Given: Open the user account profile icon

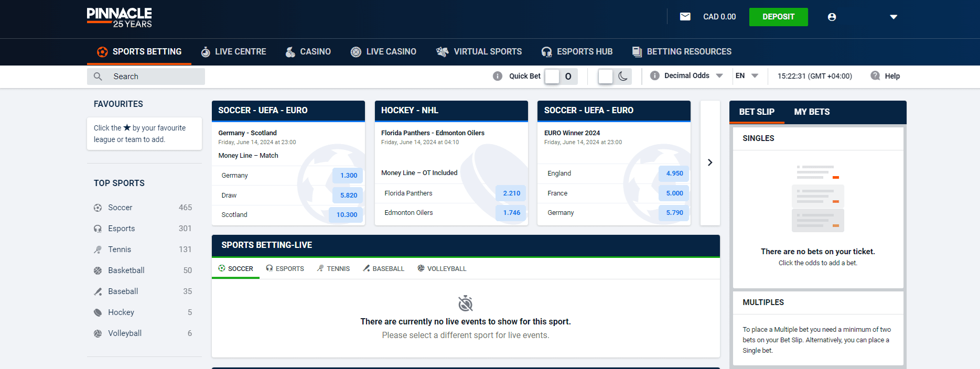Looking at the screenshot, I should click(832, 17).
